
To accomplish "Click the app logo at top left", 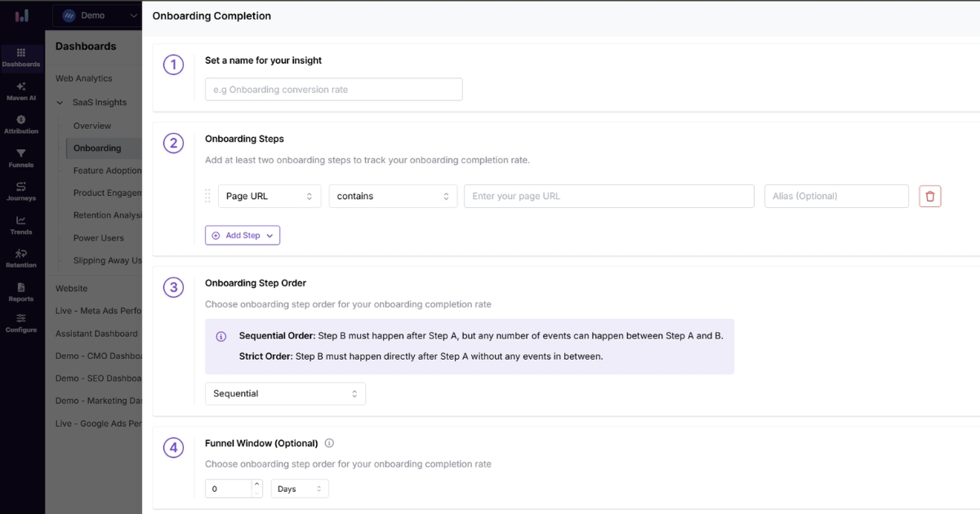I will coord(22,16).
